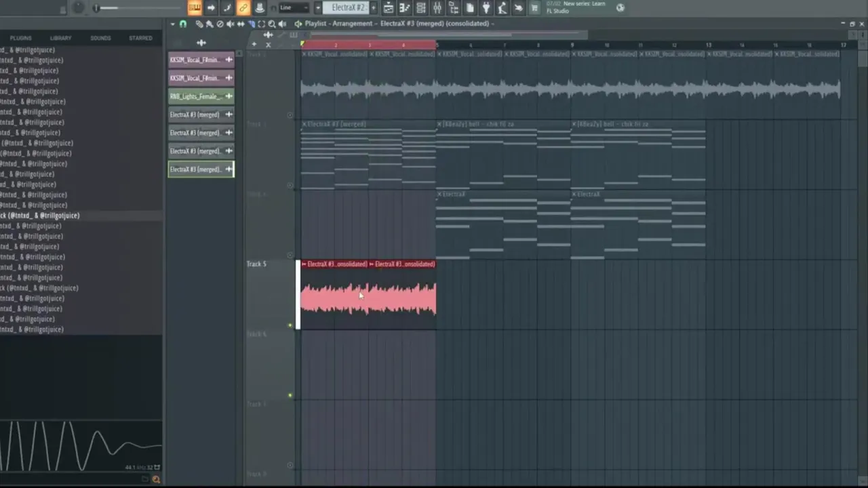The height and width of the screenshot is (488, 868).
Task: Click the stamp tool icon in top toolbar
Action: pyautogui.click(x=259, y=7)
